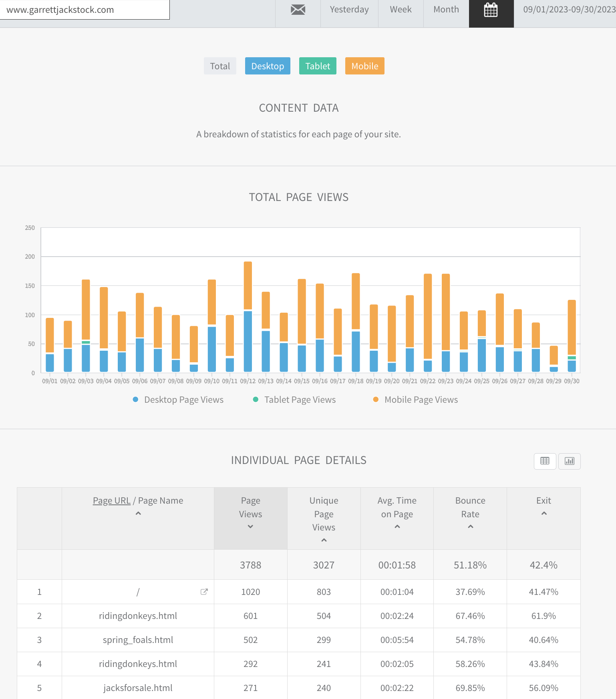Switch to bar chart view icon

(x=570, y=461)
